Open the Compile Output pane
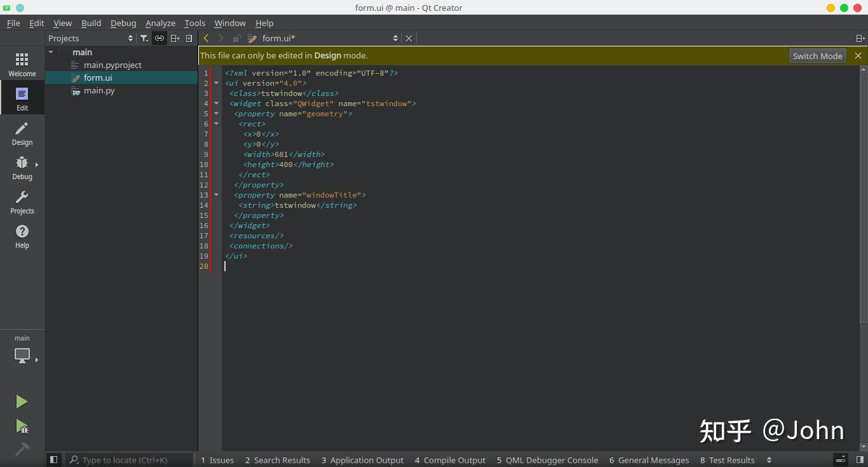Screen dimensions: 868x467 point(450,460)
